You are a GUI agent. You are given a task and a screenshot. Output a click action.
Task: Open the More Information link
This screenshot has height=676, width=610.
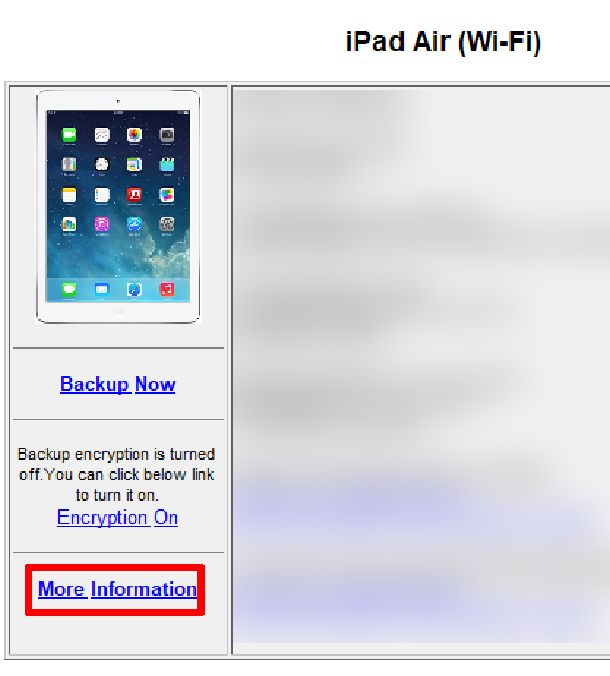pyautogui.click(x=117, y=589)
